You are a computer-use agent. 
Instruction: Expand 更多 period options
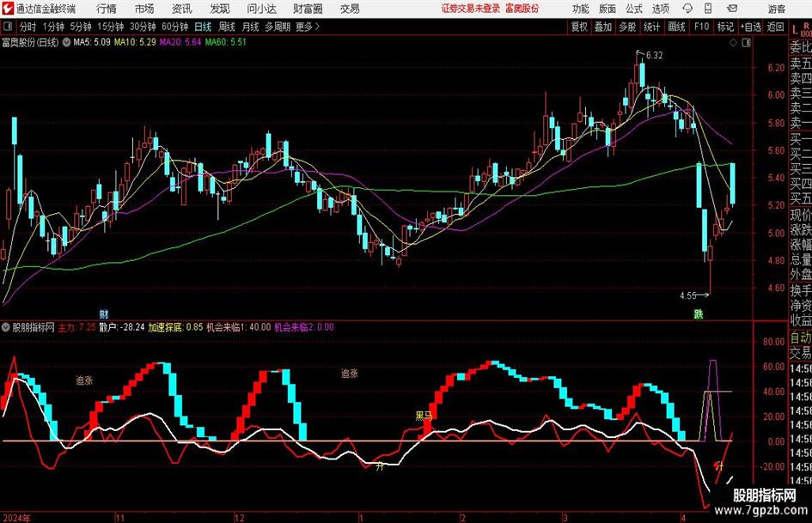pyautogui.click(x=308, y=27)
